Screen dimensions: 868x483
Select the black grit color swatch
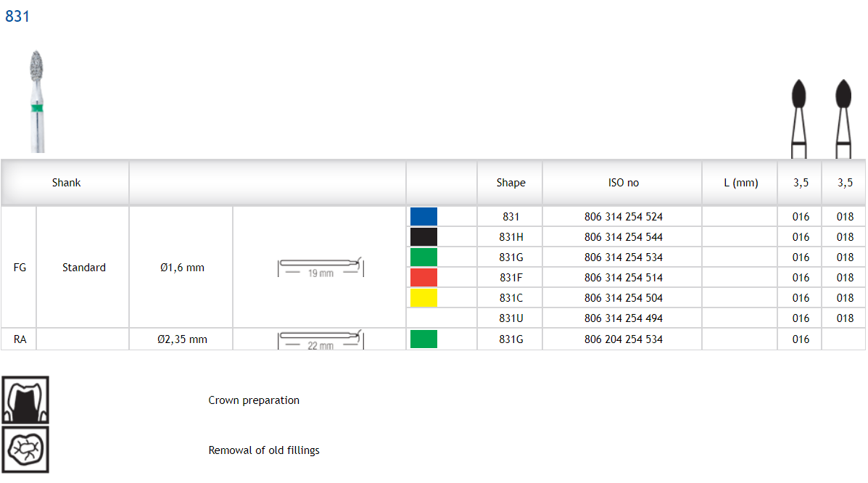[423, 237]
